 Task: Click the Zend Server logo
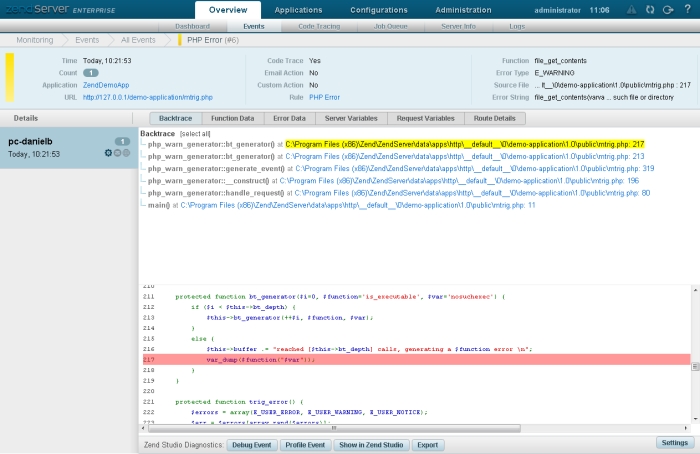58,9
